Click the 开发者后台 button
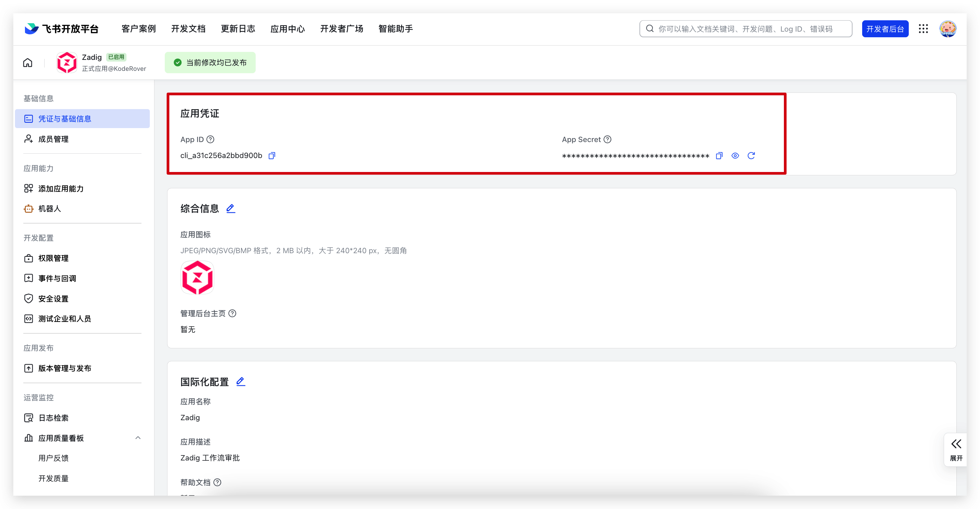Image resolution: width=980 pixels, height=509 pixels. click(x=885, y=29)
